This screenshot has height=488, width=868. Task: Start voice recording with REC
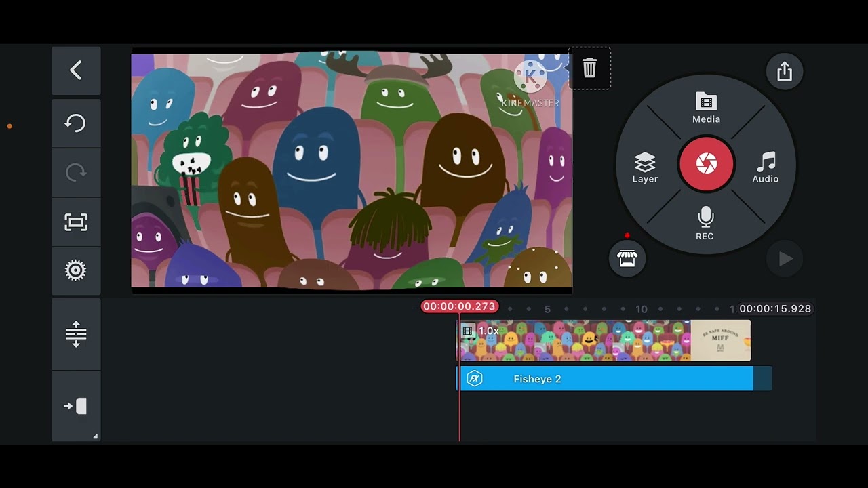coord(705,224)
